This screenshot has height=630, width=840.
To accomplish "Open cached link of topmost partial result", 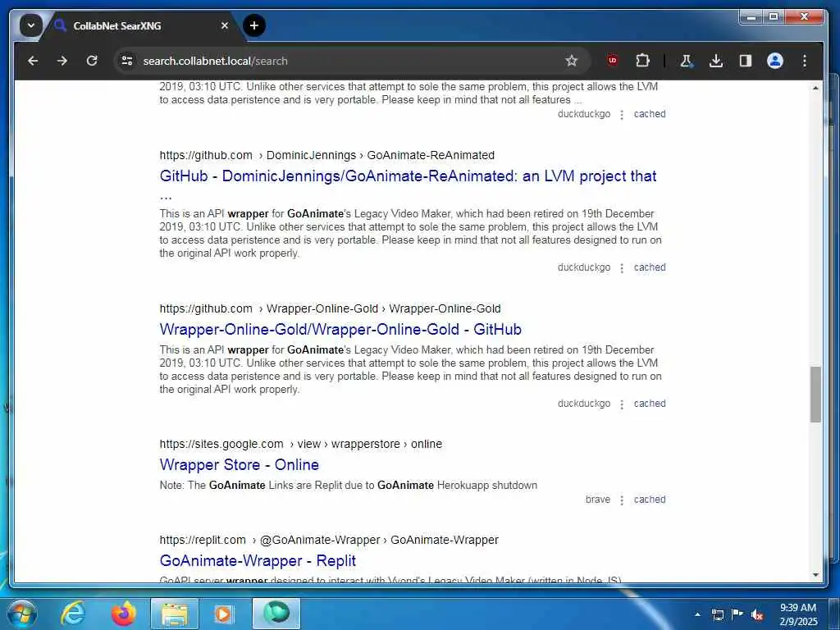I will click(650, 114).
